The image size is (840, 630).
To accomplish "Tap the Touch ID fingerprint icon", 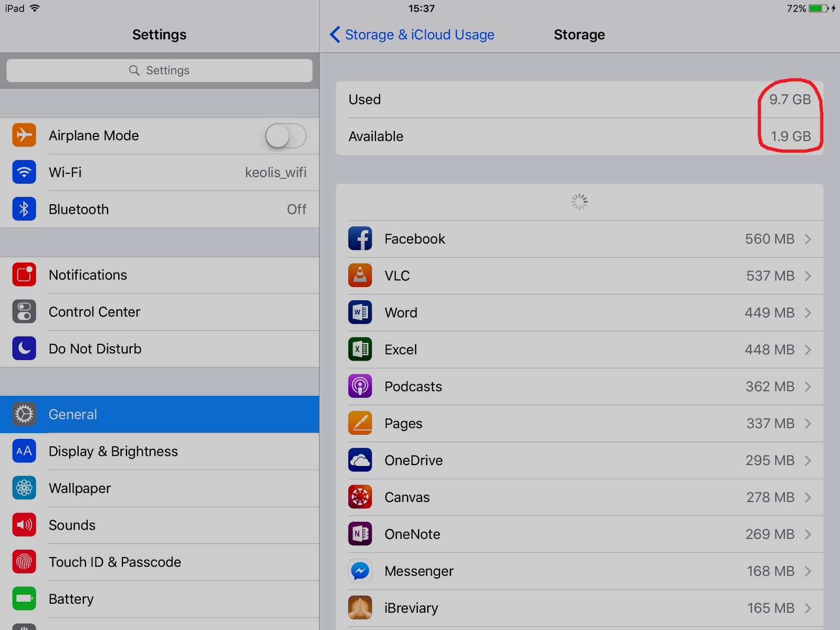I will (x=24, y=562).
